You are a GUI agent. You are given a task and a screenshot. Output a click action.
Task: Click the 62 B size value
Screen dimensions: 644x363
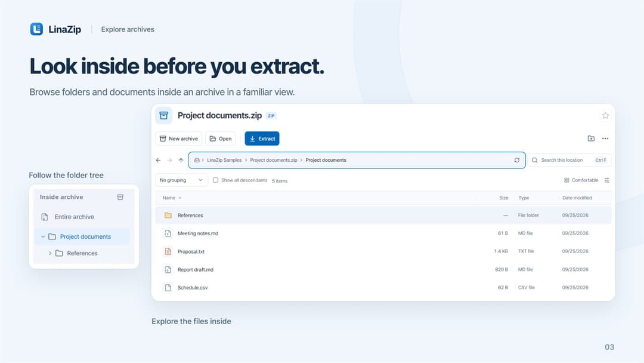503,288
